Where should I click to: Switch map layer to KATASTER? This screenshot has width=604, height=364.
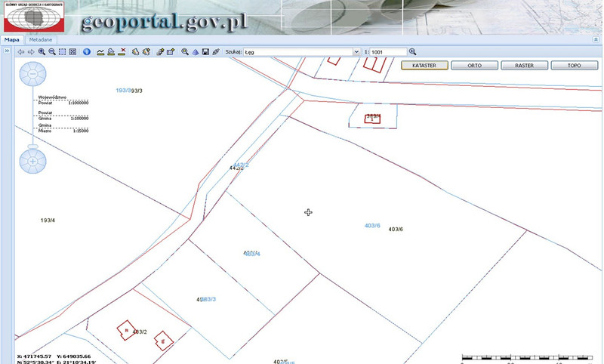(424, 66)
